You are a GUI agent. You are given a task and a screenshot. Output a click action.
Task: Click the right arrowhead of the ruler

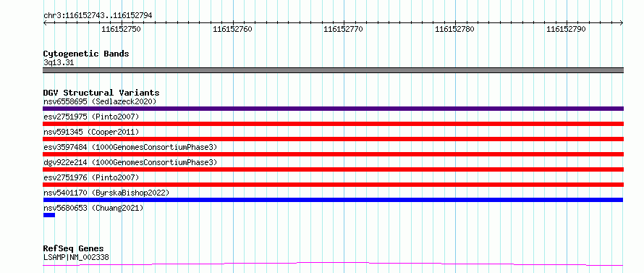(622, 23)
